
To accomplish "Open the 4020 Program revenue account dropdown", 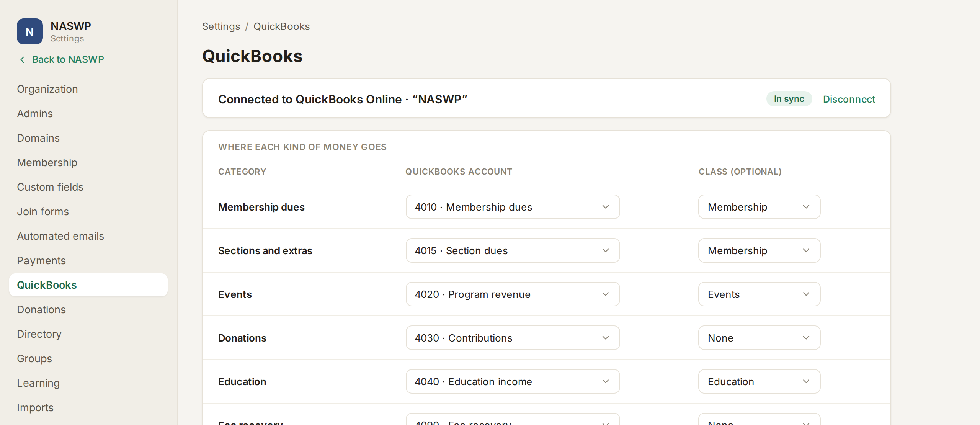I will (x=513, y=294).
